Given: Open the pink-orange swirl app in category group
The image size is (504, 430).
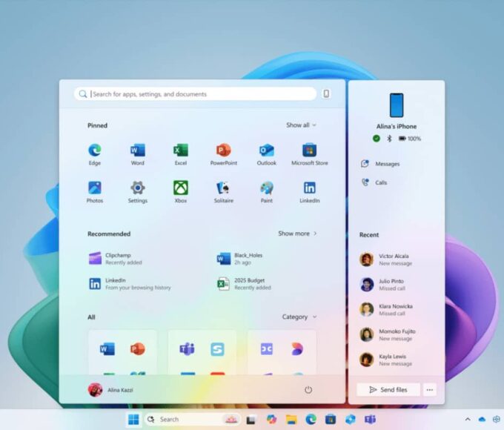Looking at the screenshot, I should [x=297, y=349].
